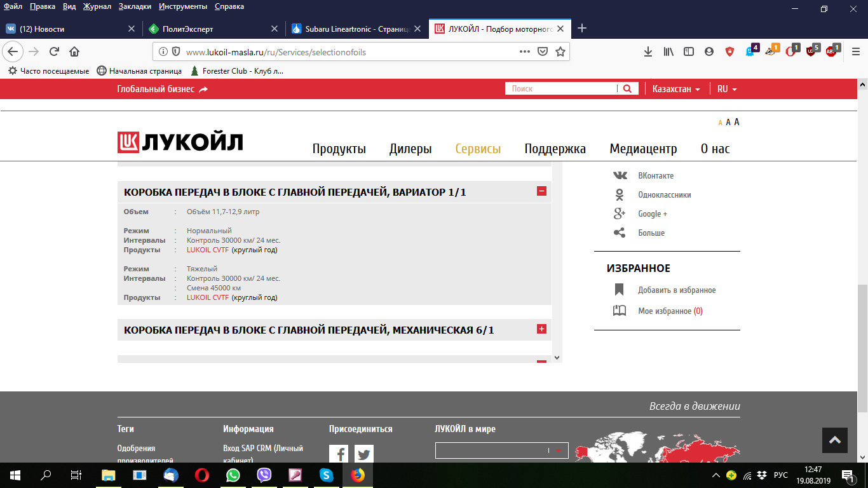The width and height of the screenshot is (868, 488).
Task: Toggle the sidebar icon in Firefox toolbar
Action: point(689,51)
